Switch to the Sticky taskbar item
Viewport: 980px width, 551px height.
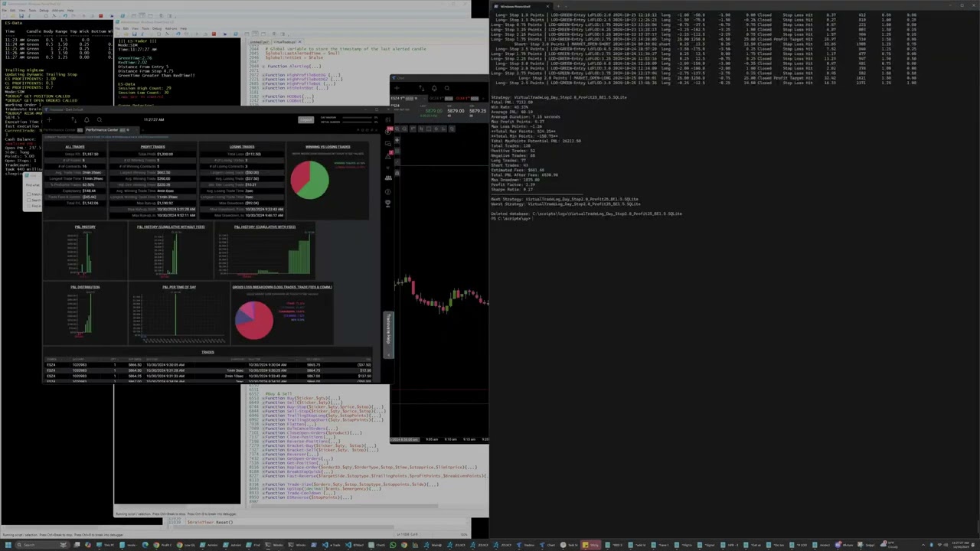point(590,545)
